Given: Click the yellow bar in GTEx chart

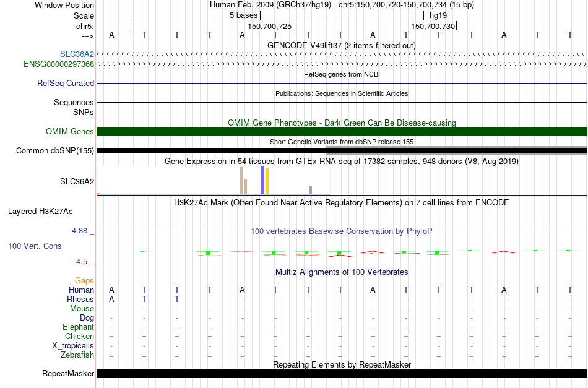Looking at the screenshot, I should tap(267, 181).
